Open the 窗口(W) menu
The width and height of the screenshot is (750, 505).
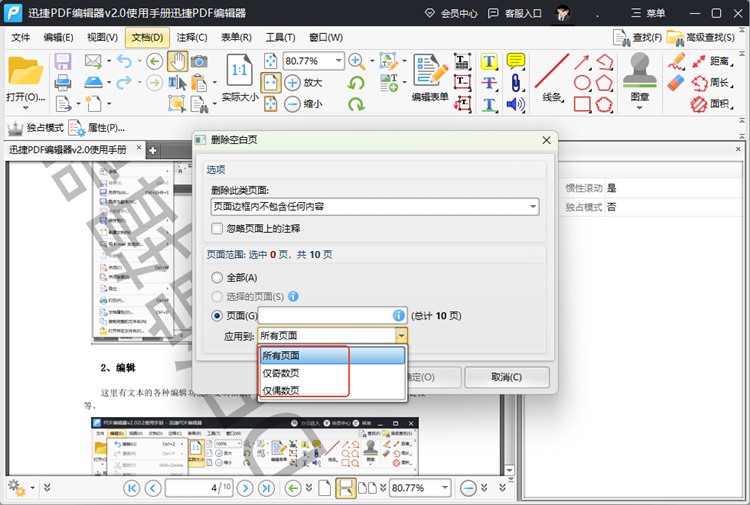click(x=326, y=37)
